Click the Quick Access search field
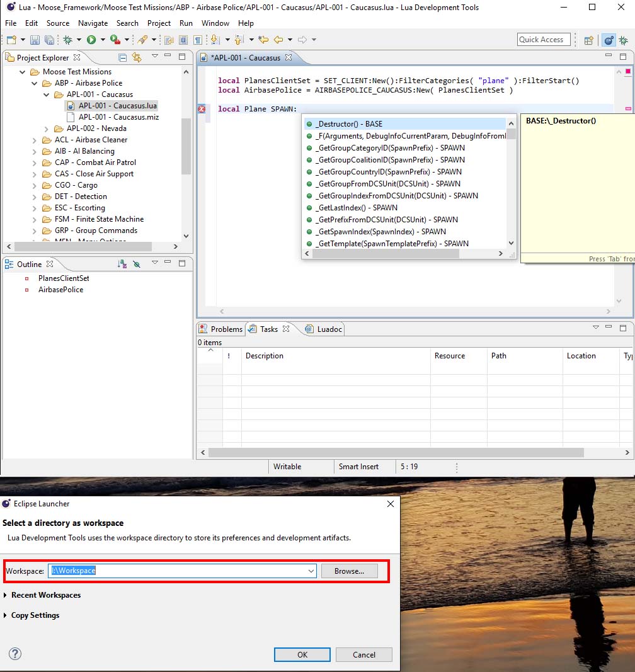The width and height of the screenshot is (635, 672). (x=544, y=40)
